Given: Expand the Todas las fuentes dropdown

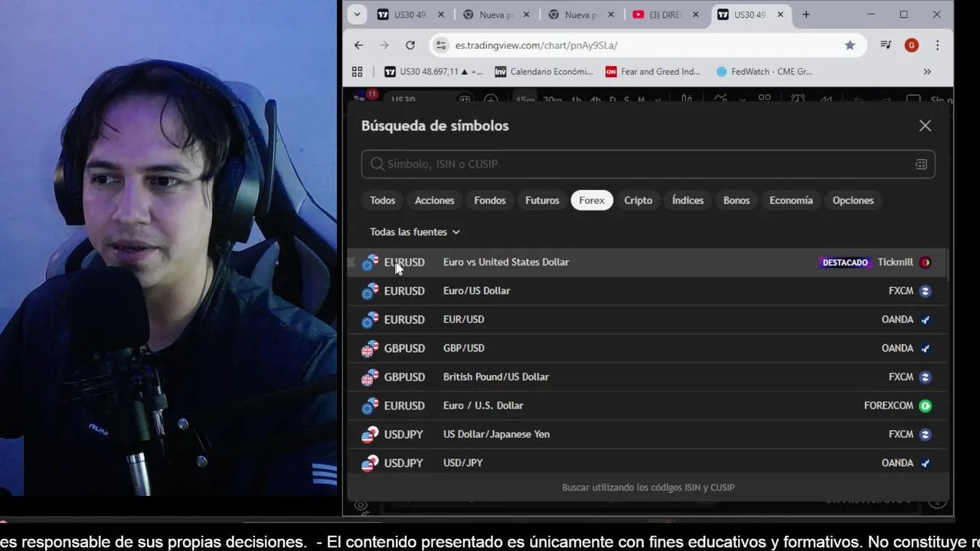Looking at the screenshot, I should (x=414, y=232).
